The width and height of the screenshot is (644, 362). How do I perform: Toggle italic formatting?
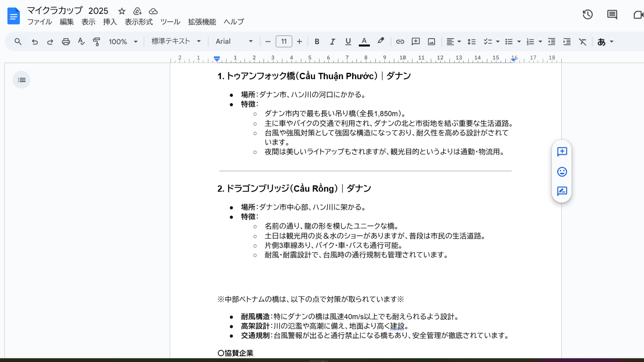[x=332, y=41]
